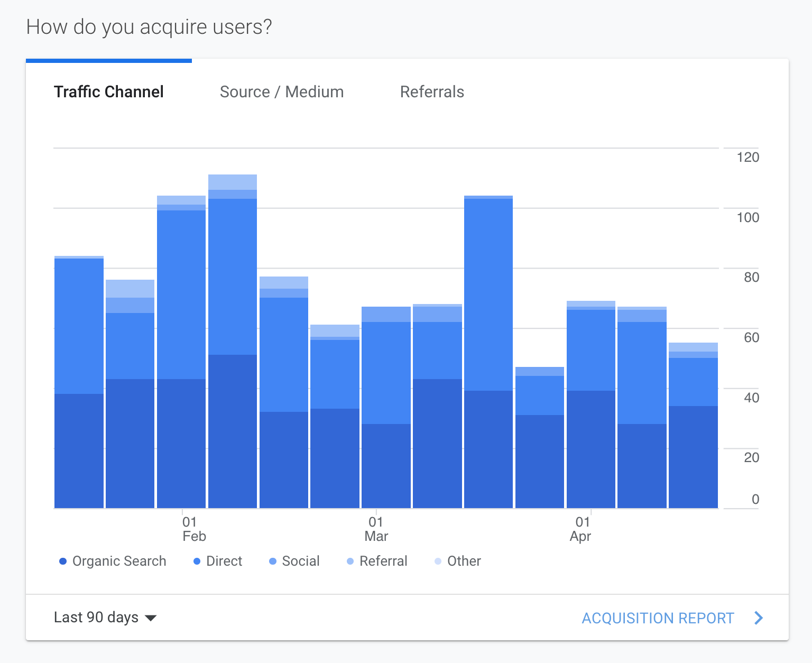Click the 01 Apr axis label
812x663 pixels.
[x=582, y=529]
